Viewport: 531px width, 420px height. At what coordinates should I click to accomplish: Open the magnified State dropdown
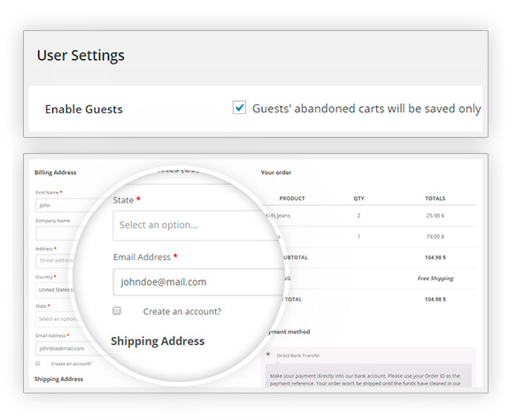196,225
